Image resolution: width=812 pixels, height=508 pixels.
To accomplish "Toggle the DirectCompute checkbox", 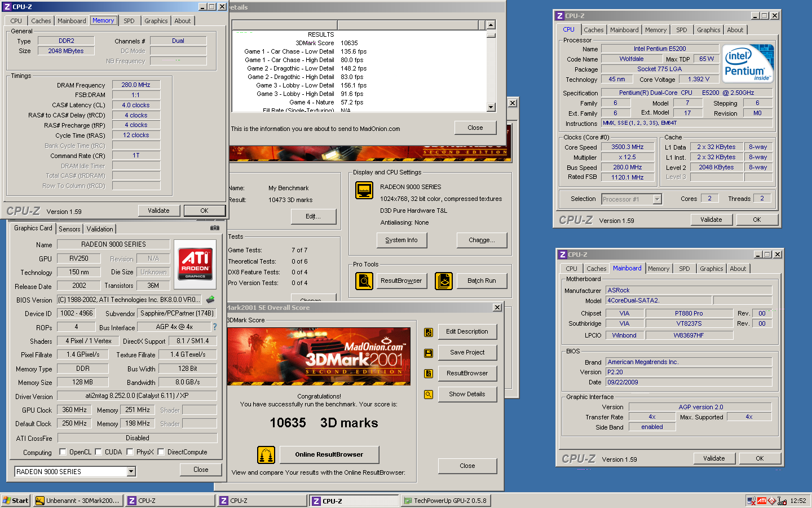I will tap(161, 452).
